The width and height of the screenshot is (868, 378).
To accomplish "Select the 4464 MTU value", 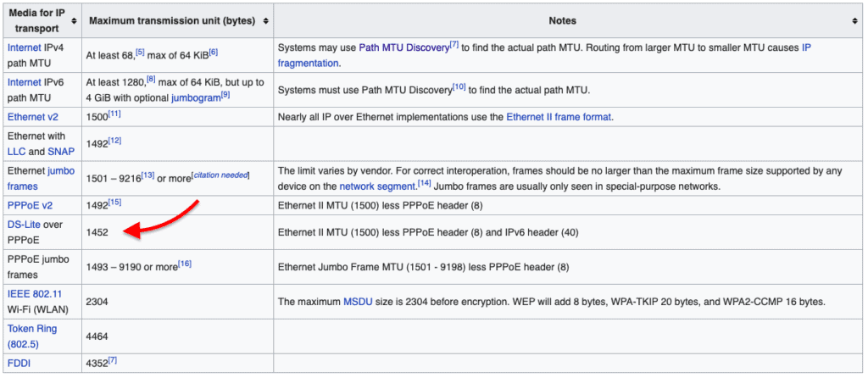I will pos(97,336).
